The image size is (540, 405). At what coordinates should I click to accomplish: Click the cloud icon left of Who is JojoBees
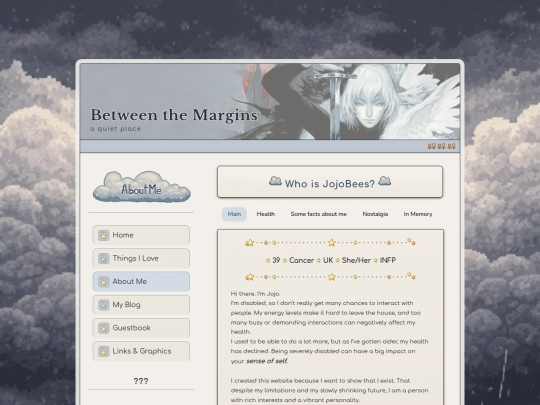pyautogui.click(x=275, y=181)
